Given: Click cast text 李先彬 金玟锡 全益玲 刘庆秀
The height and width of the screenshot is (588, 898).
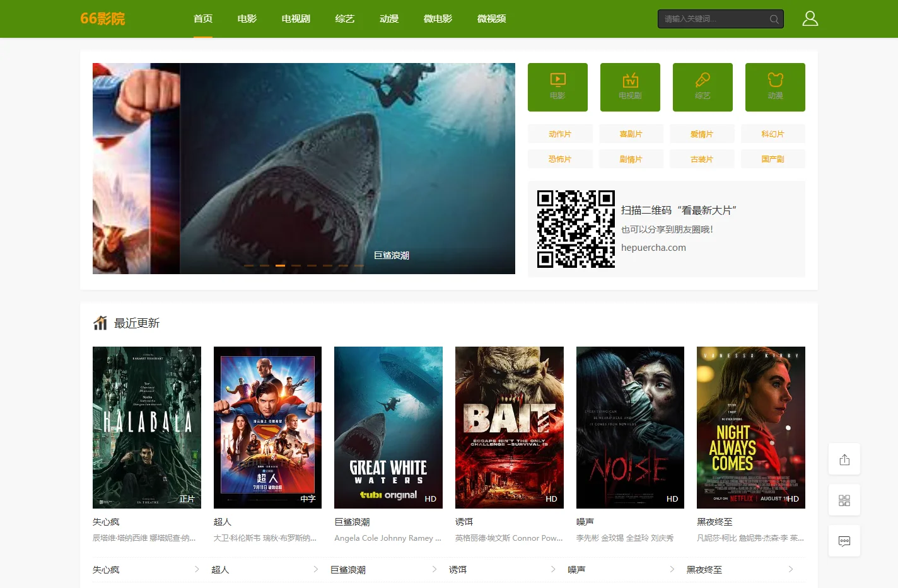Looking at the screenshot, I should point(625,538).
